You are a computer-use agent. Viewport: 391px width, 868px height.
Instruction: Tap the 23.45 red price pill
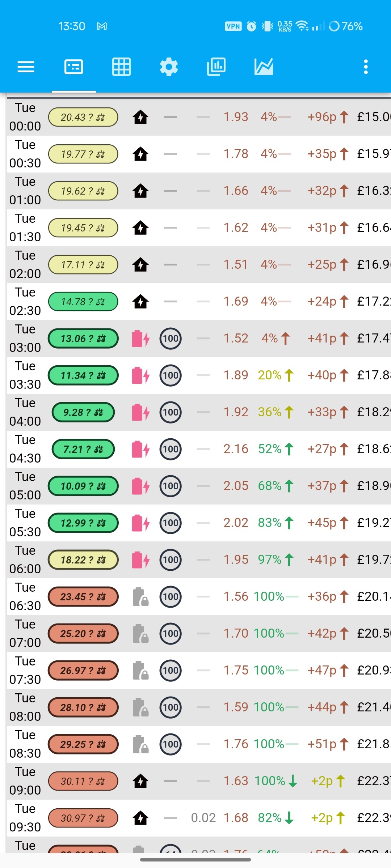pyautogui.click(x=83, y=597)
